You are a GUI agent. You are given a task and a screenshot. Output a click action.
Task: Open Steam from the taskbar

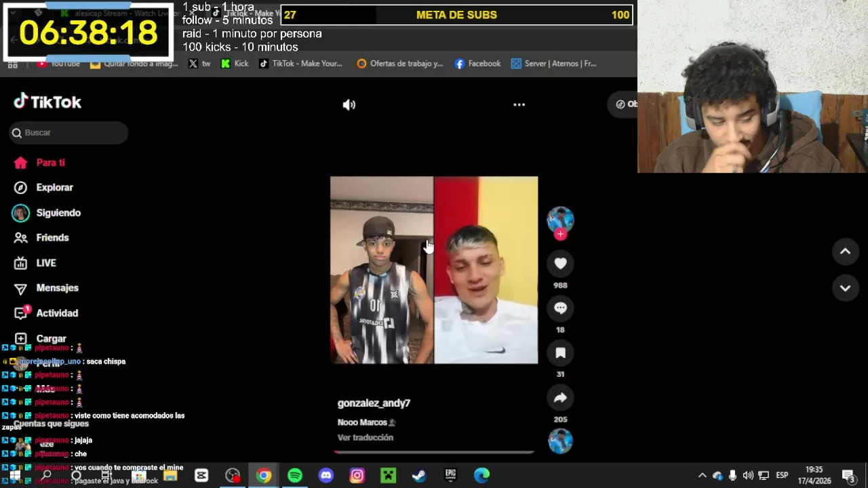point(419,476)
